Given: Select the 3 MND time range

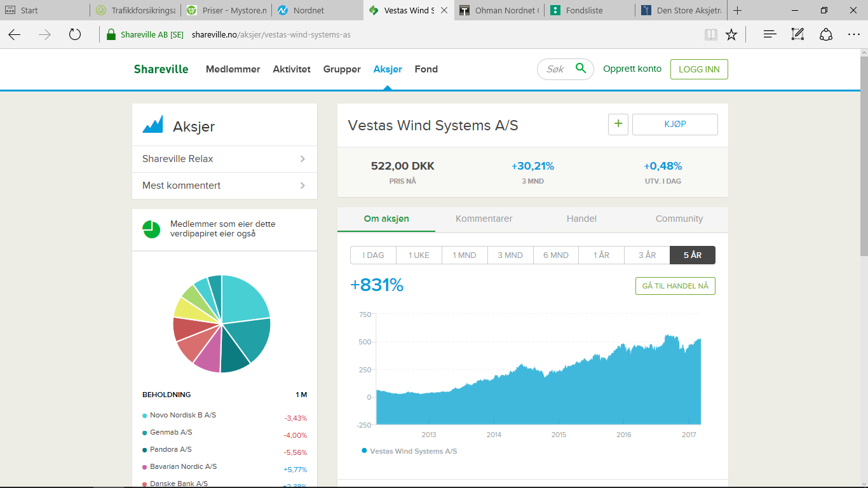Looking at the screenshot, I should (x=510, y=255).
